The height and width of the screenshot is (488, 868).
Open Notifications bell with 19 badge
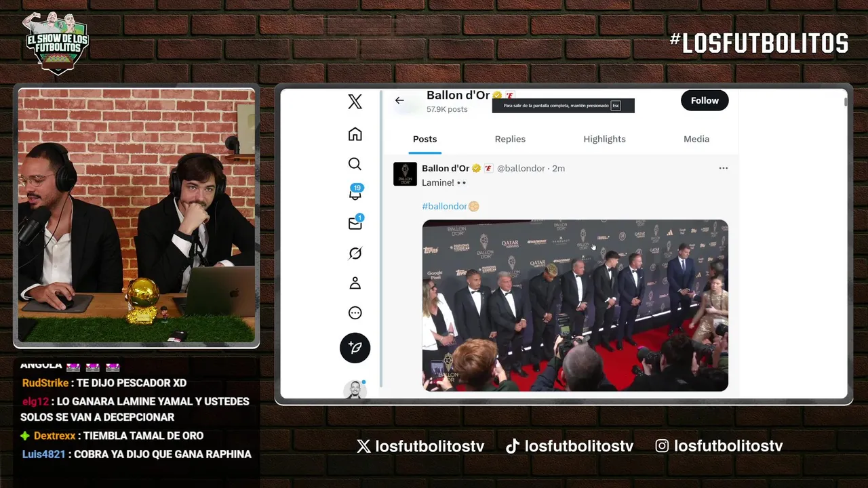(x=355, y=193)
